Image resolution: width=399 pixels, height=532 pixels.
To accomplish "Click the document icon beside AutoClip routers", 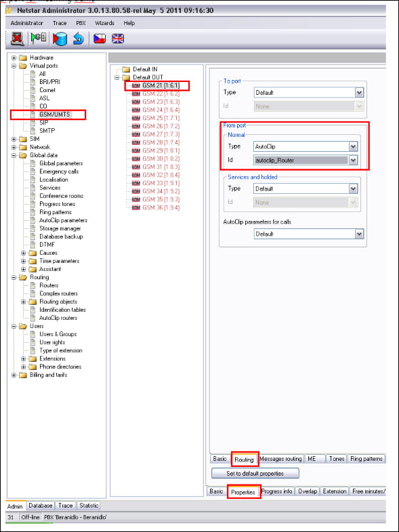I will 33,319.
